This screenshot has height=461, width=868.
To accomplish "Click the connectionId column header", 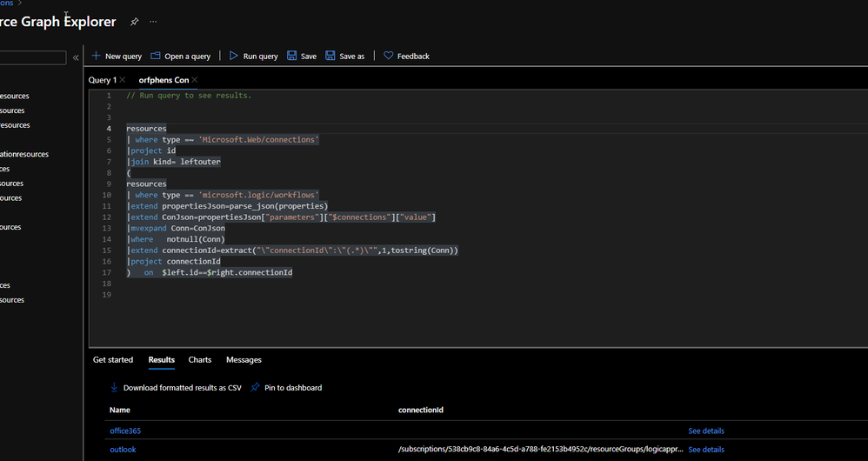I will [421, 410].
